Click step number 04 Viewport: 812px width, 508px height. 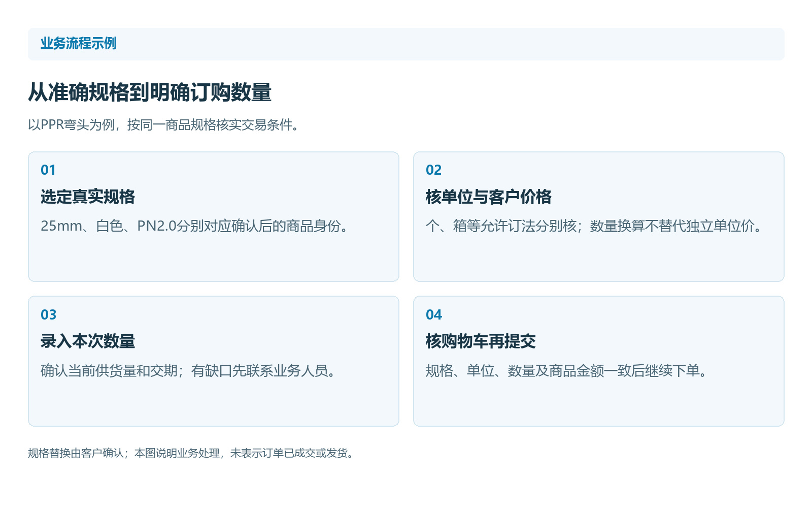434,315
